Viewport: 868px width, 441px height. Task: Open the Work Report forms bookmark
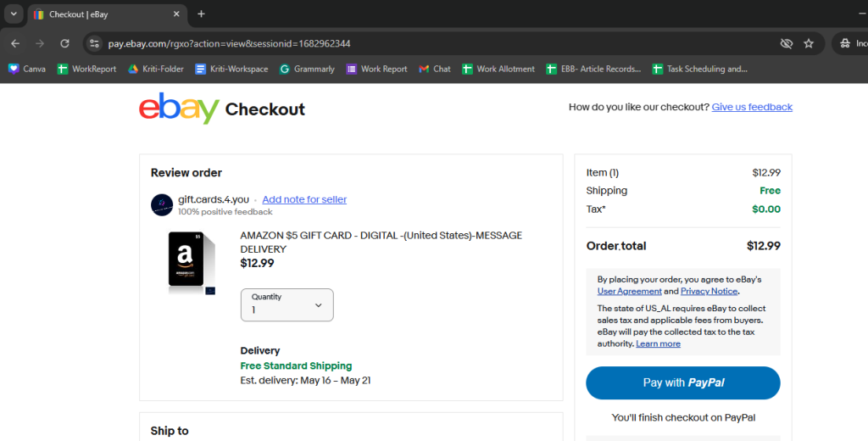(x=377, y=69)
